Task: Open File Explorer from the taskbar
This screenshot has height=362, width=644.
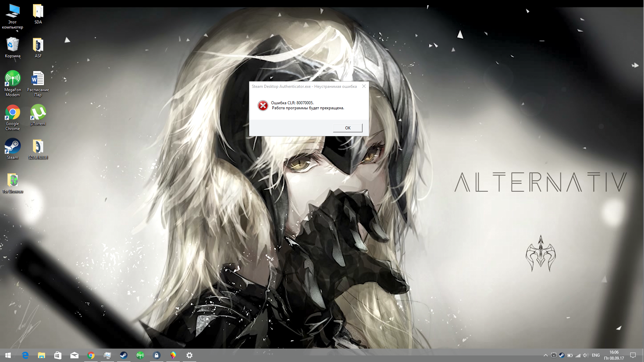Action: (x=42, y=355)
